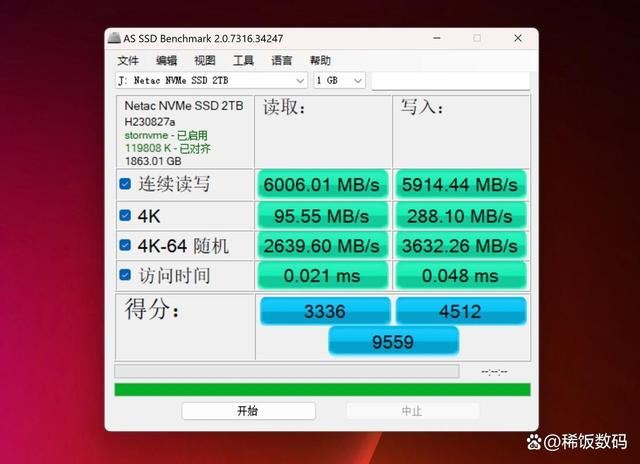Start the benchmark with 开始 button
This screenshot has width=640, height=464.
click(249, 411)
